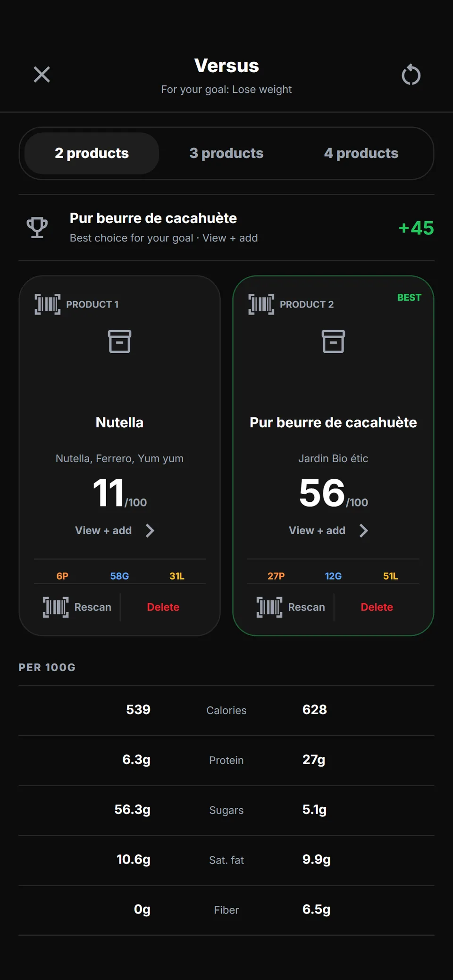Delete the Nutella product

[x=163, y=607]
